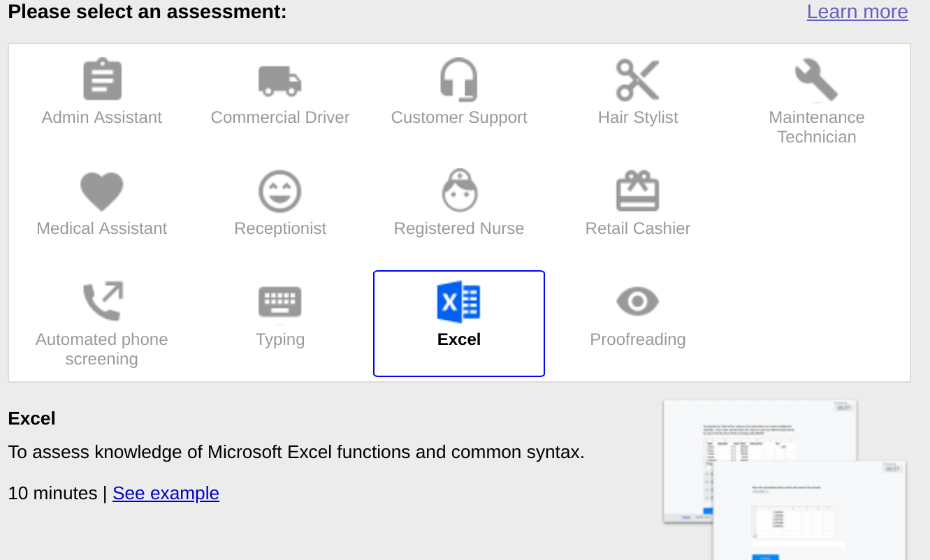Click the Excel description heading
The image size is (930, 560).
point(31,418)
